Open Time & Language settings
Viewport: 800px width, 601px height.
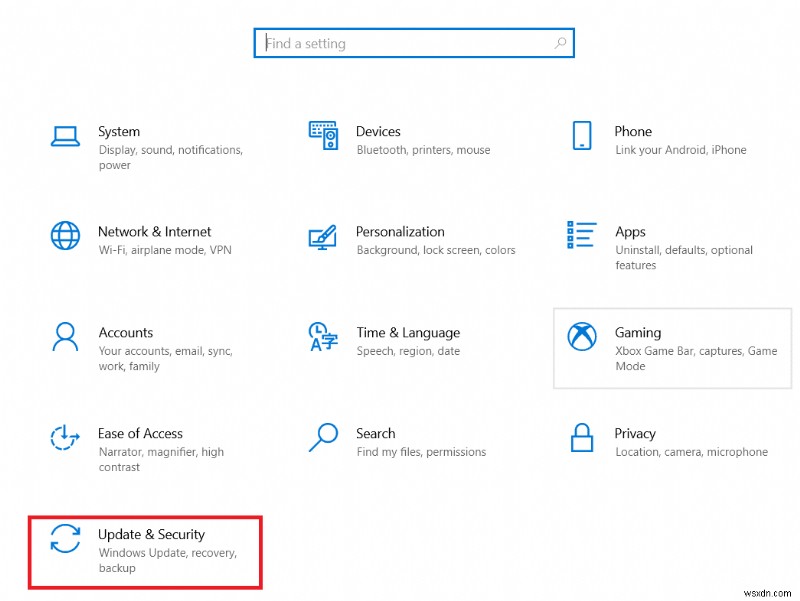(x=408, y=341)
